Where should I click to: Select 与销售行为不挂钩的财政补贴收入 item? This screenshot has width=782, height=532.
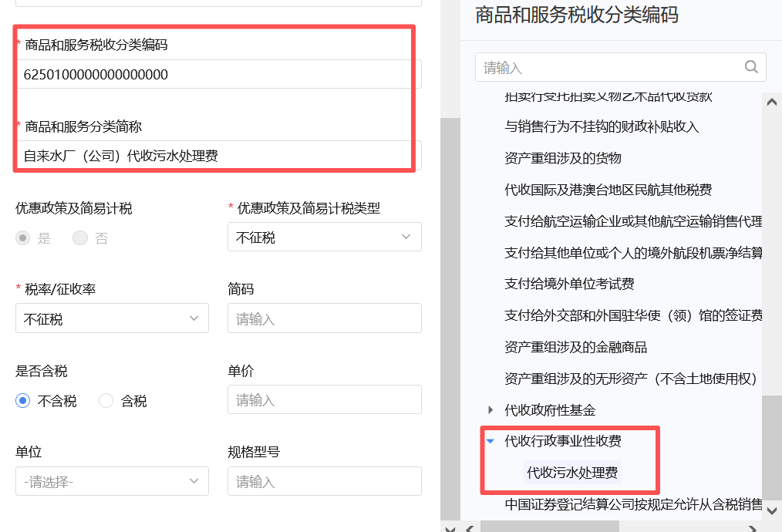pos(602,126)
